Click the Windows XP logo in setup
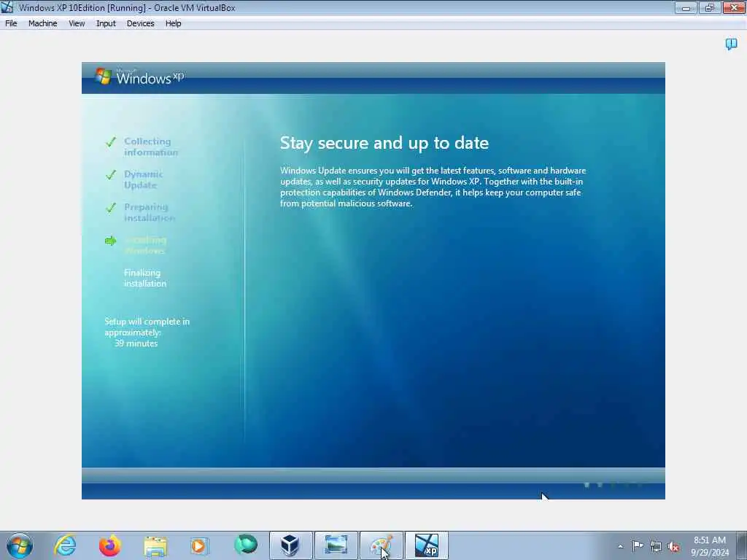 click(x=139, y=77)
